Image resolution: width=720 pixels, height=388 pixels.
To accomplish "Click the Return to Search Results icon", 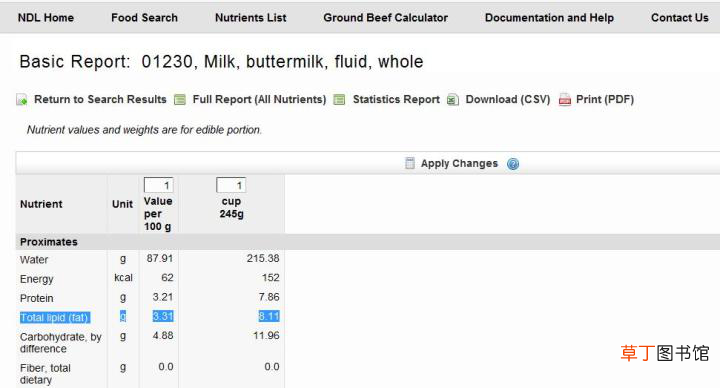I will point(22,99).
